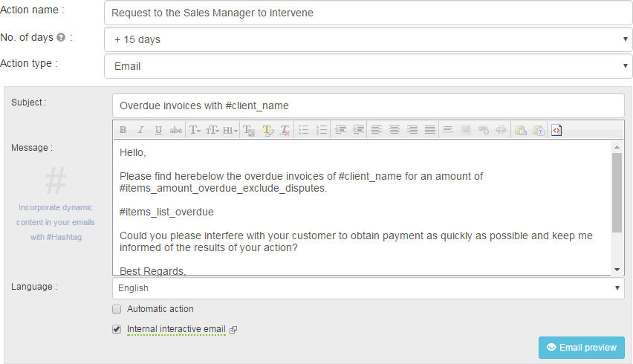Expand the Action type dropdown
Image resolution: width=633 pixels, height=364 pixels.
(368, 66)
